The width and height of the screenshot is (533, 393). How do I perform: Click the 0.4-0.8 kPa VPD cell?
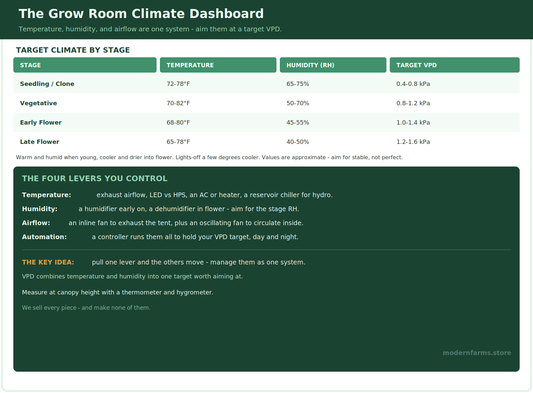(413, 84)
